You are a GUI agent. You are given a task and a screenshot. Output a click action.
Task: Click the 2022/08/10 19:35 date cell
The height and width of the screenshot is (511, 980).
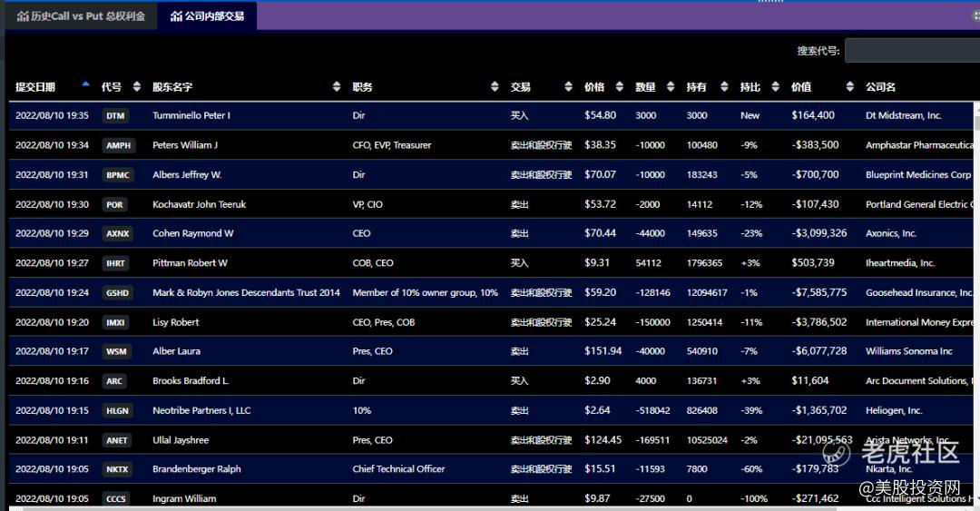point(52,115)
